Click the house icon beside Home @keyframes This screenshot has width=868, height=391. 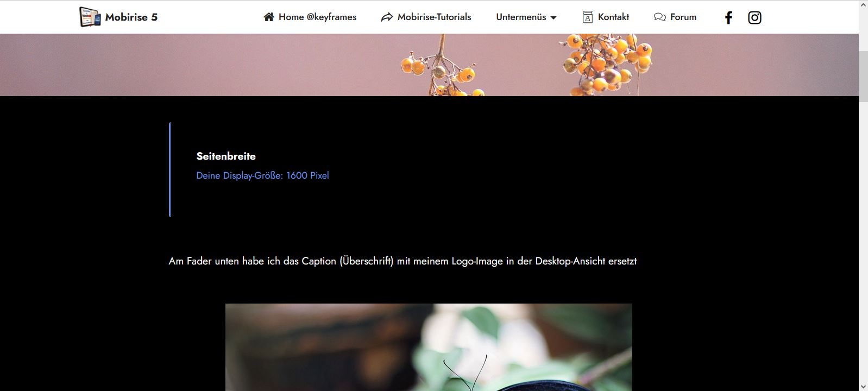point(269,17)
